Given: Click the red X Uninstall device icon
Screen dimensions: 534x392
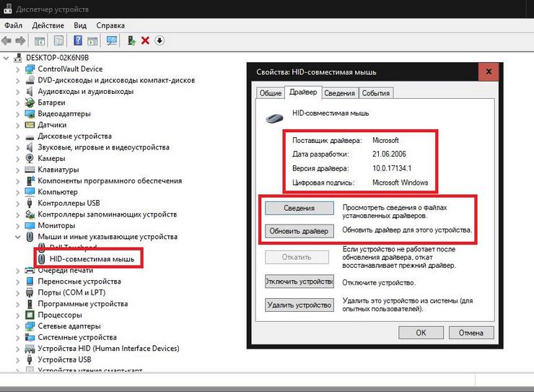Looking at the screenshot, I should pos(146,40).
